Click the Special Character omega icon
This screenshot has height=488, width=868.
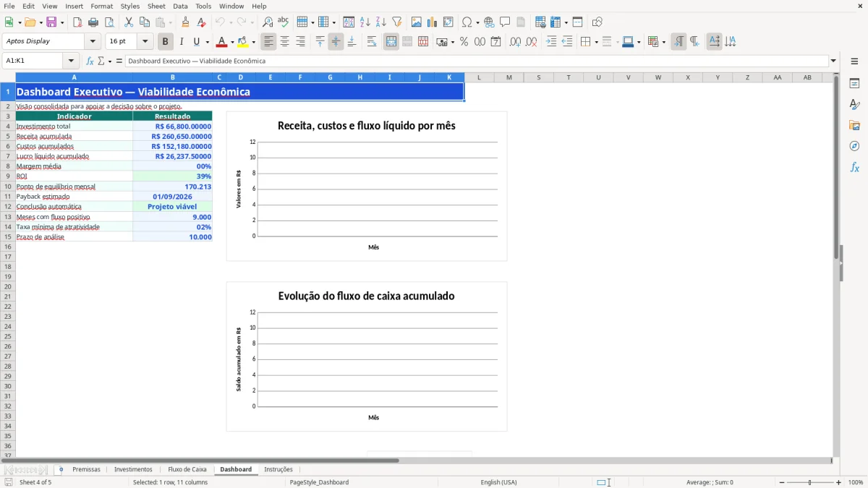coord(467,22)
